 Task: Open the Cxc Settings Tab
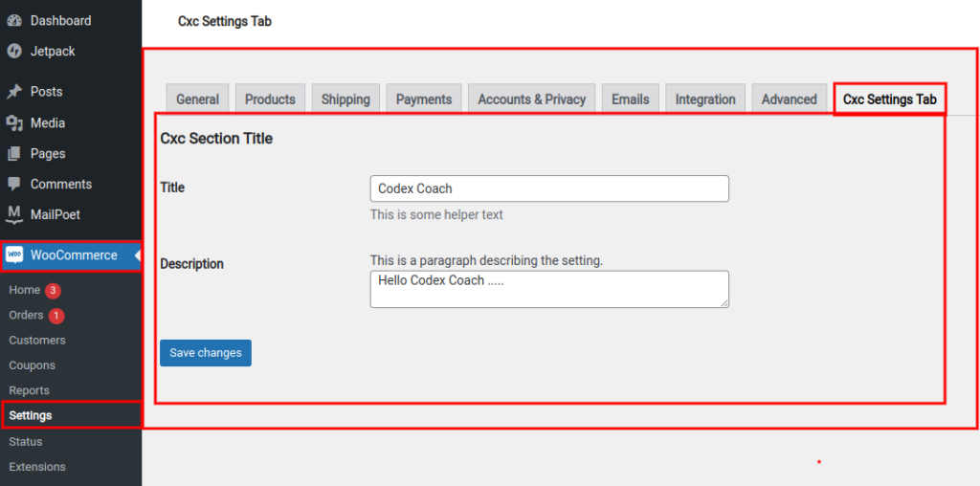point(889,99)
